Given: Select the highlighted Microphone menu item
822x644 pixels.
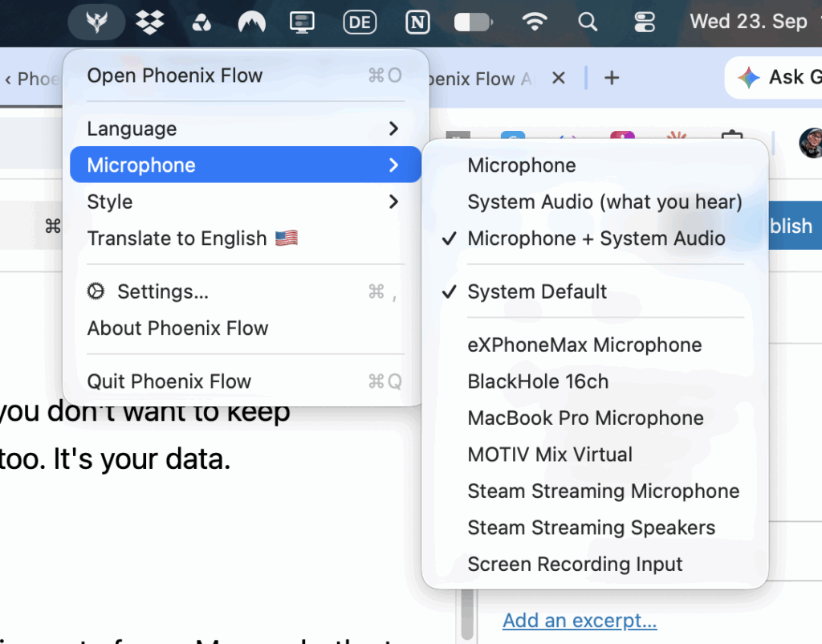Looking at the screenshot, I should coord(246,165).
